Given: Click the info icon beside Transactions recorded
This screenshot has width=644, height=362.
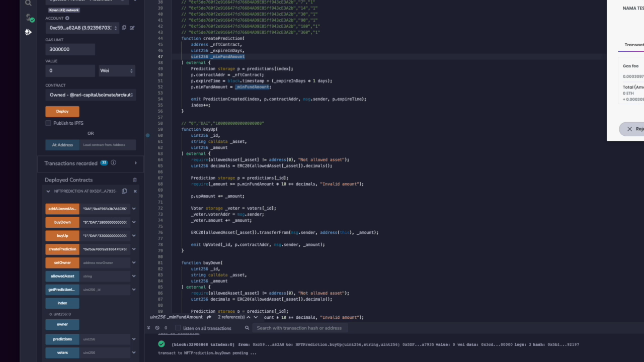Looking at the screenshot, I should point(113,163).
